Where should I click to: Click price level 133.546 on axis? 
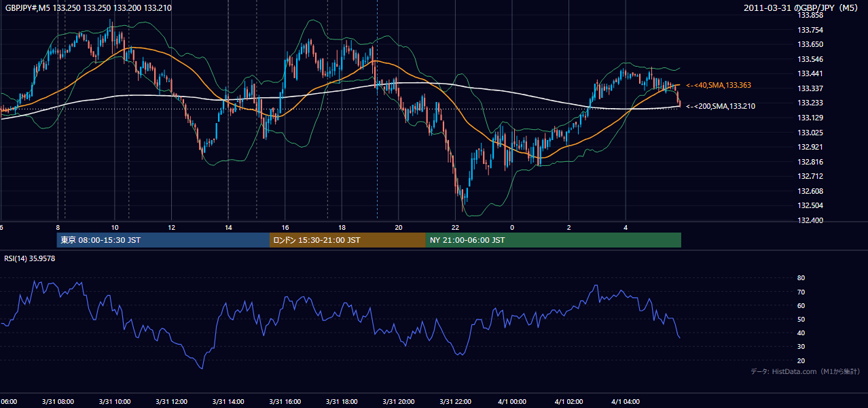(812, 59)
